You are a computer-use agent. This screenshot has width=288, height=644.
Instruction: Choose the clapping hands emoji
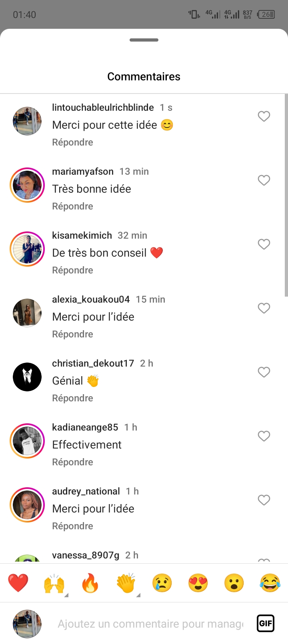pos(126,584)
